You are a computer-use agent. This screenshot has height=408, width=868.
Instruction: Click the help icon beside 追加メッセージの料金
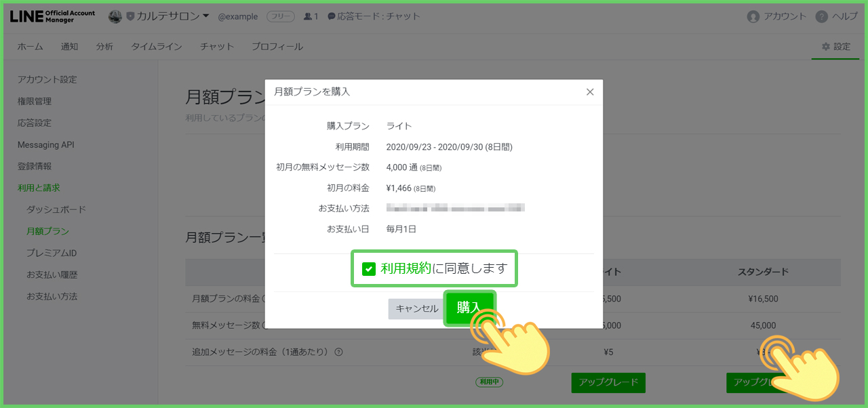[x=338, y=352]
